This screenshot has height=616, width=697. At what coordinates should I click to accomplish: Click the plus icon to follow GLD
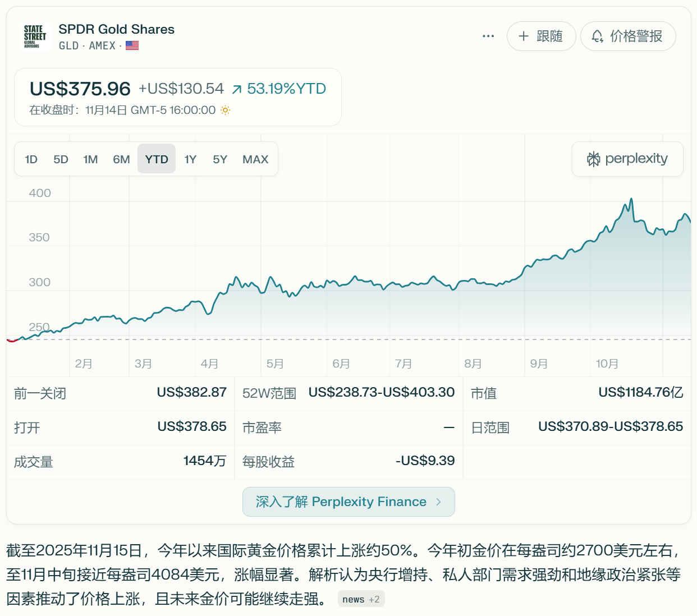(524, 36)
